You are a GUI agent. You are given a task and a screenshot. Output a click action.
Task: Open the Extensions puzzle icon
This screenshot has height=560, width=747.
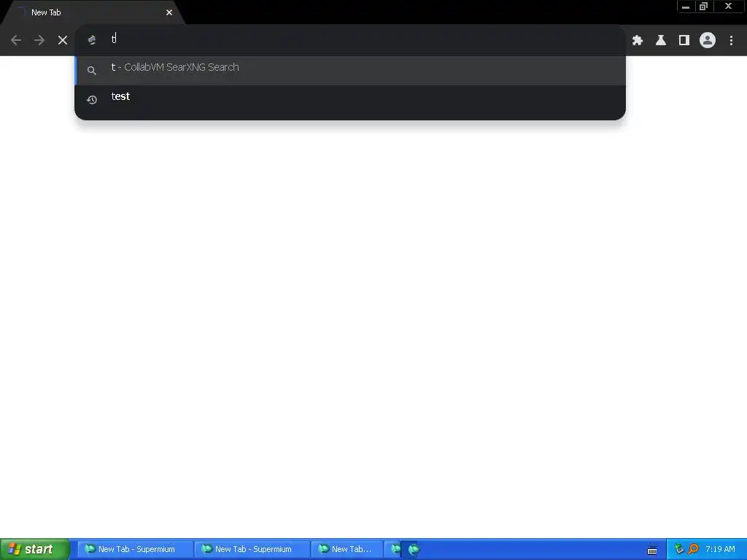(x=638, y=41)
